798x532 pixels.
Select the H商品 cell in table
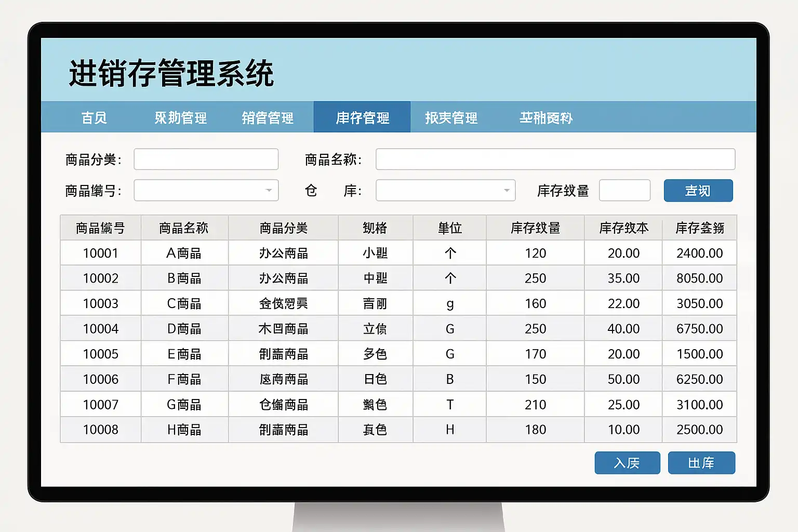(x=184, y=430)
